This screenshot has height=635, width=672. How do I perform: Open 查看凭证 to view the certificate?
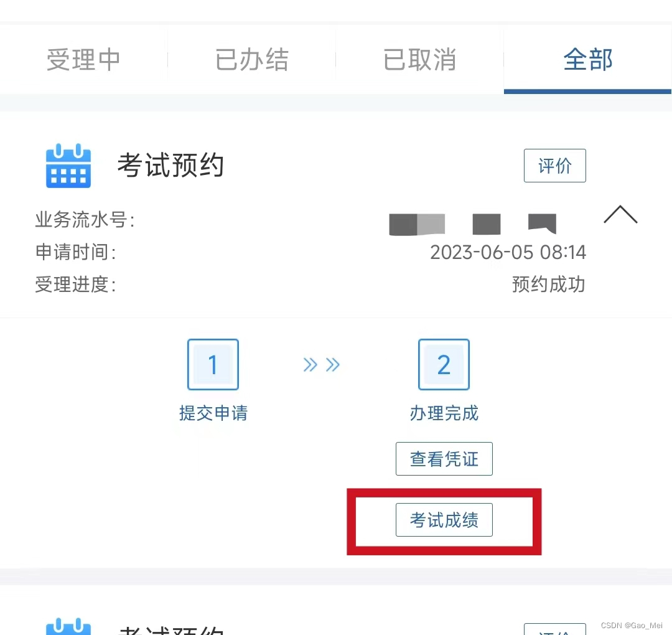click(444, 459)
